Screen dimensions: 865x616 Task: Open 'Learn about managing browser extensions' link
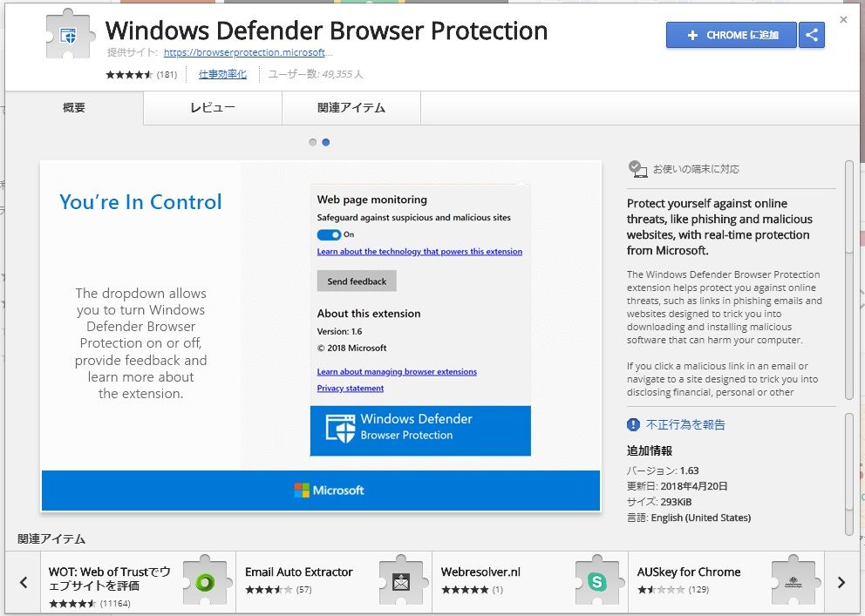[397, 371]
